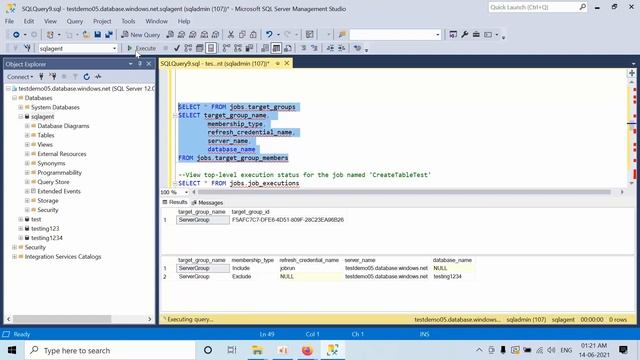Copy the selection using the toolbar

pyautogui.click(x=242, y=35)
